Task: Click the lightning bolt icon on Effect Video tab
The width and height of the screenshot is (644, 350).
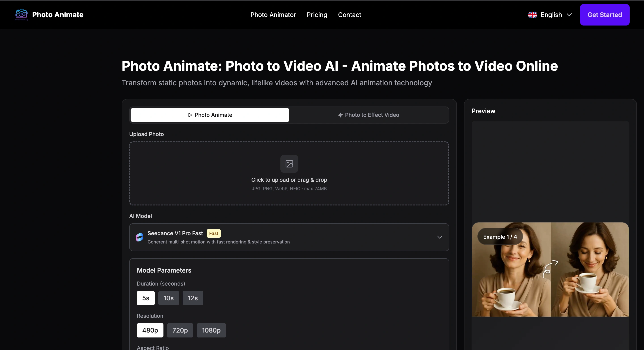Action: (x=340, y=115)
